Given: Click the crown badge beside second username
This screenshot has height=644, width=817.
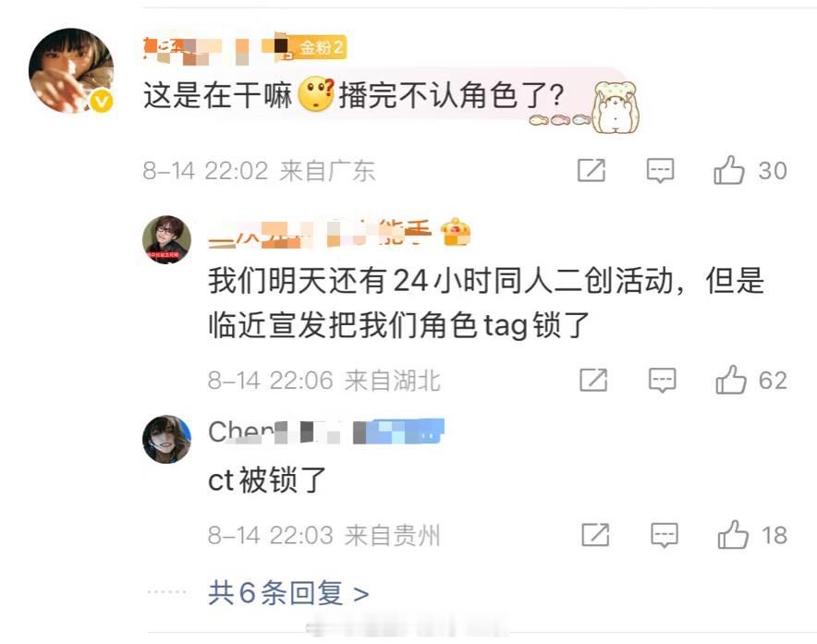Looking at the screenshot, I should [x=456, y=232].
